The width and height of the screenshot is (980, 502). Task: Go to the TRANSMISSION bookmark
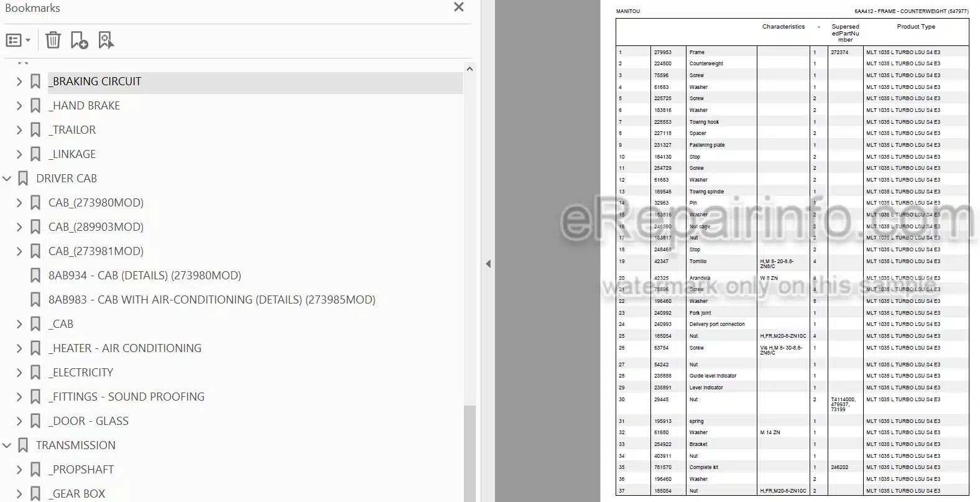76,445
